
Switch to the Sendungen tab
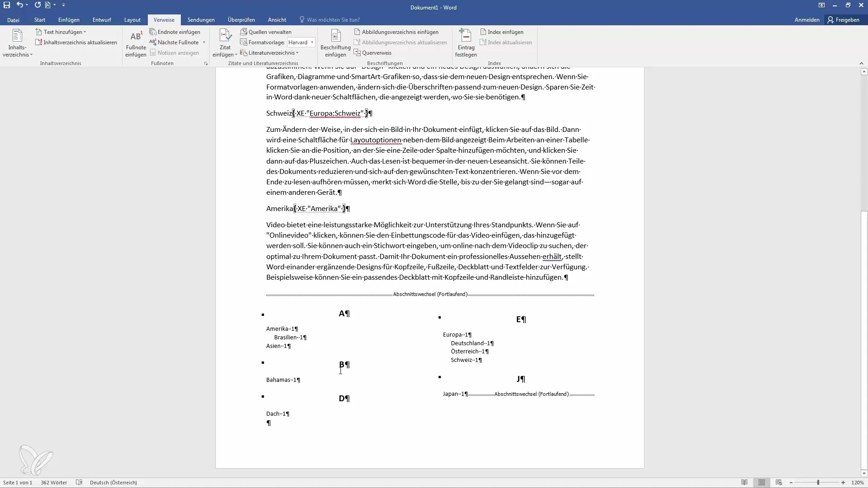click(x=201, y=20)
